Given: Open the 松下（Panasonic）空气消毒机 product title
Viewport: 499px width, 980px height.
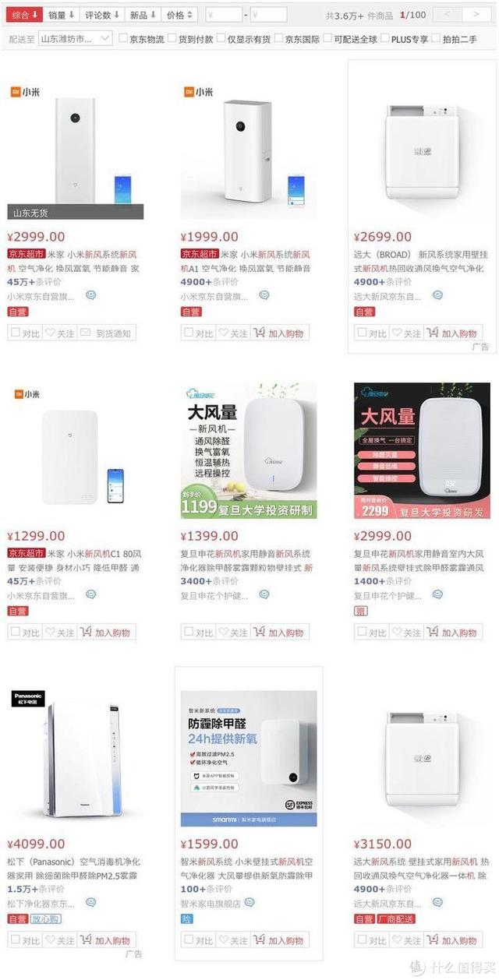Looking at the screenshot, I should click(74, 868).
